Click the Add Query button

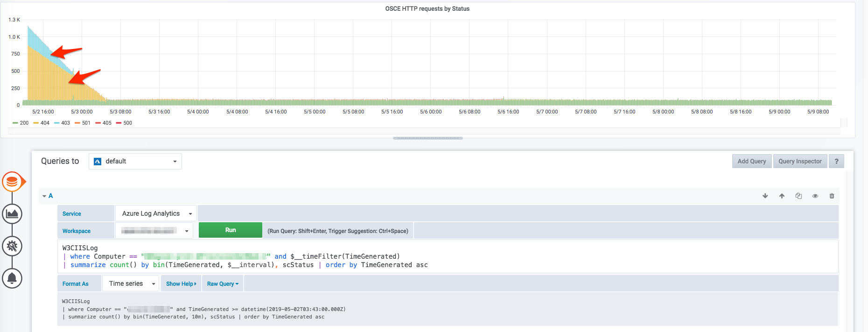coord(752,161)
